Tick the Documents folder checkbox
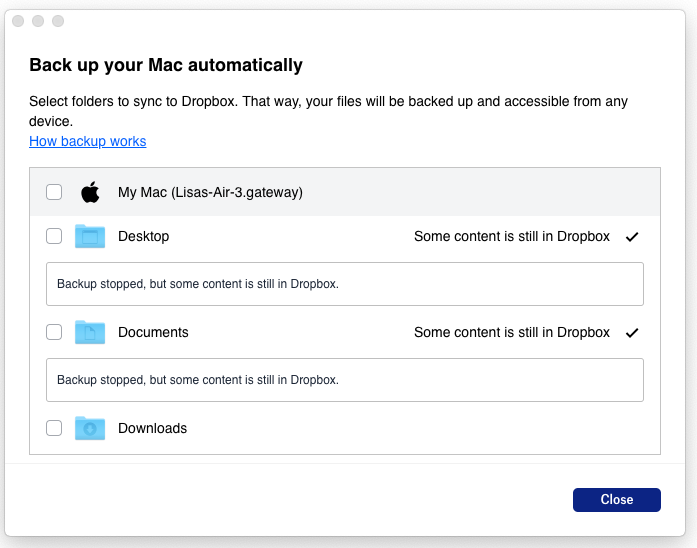 point(54,332)
